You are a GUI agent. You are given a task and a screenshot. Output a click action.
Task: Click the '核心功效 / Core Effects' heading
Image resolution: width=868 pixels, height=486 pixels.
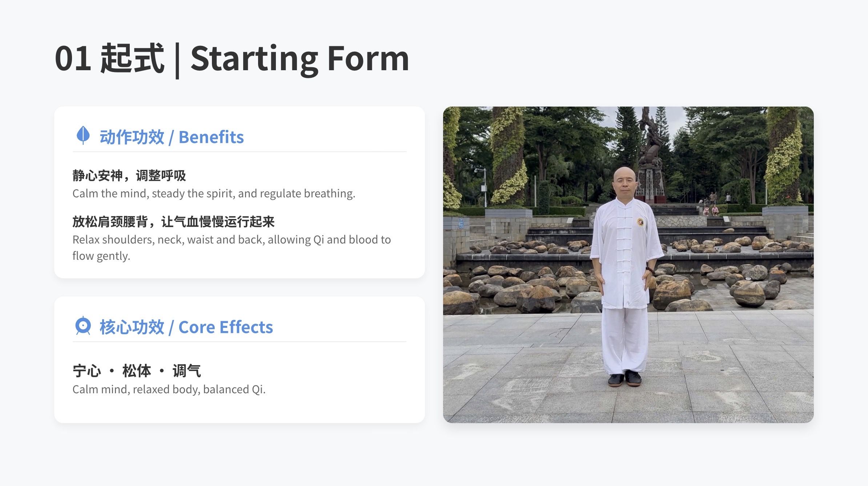(x=186, y=327)
